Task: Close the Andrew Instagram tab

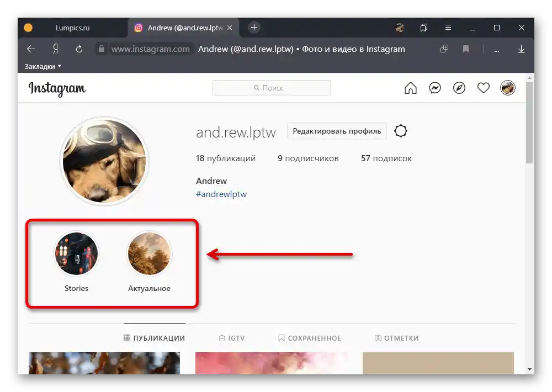Action: [230, 28]
